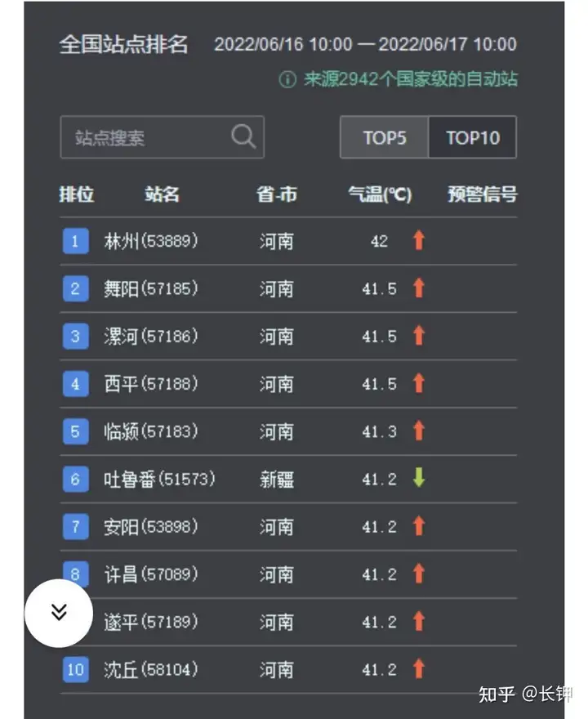Tap the double-chevron scroll down button

[59, 613]
